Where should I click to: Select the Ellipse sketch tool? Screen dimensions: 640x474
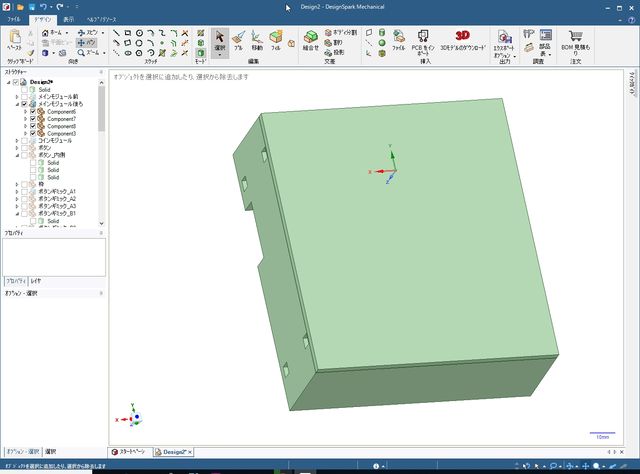click(128, 53)
